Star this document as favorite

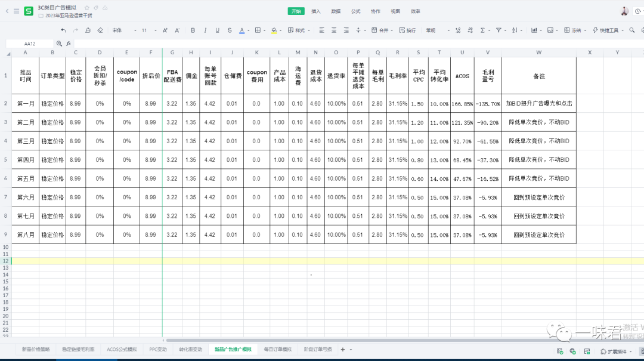tap(87, 8)
